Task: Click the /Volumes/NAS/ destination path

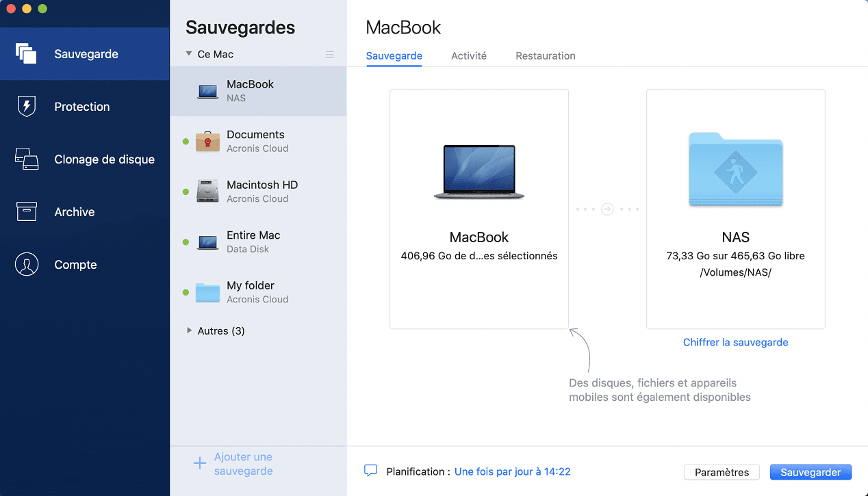Action: [736, 272]
